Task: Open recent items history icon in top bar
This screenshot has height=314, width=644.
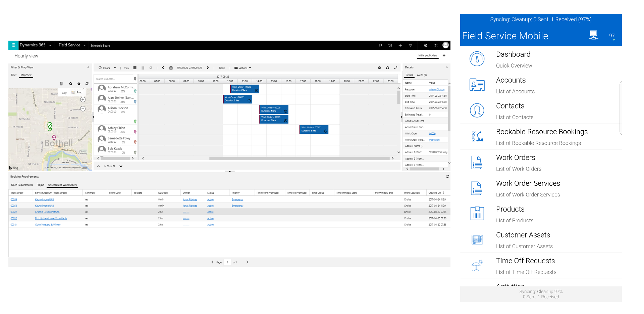Action: (390, 45)
